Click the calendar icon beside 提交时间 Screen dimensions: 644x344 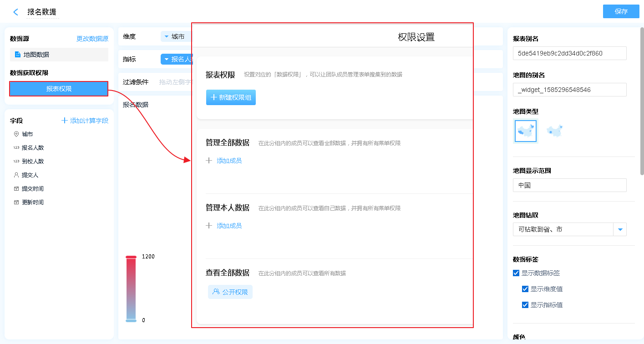16,189
